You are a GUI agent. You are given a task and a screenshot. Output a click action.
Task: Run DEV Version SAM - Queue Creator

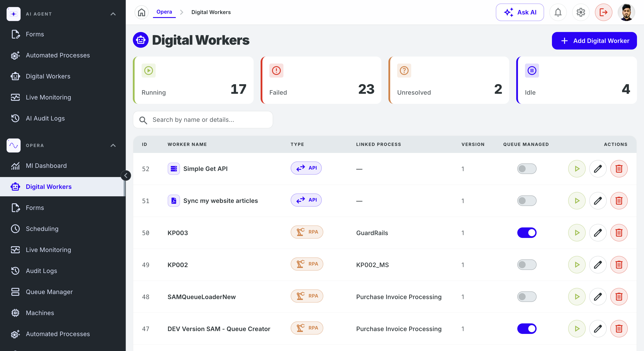(x=577, y=328)
